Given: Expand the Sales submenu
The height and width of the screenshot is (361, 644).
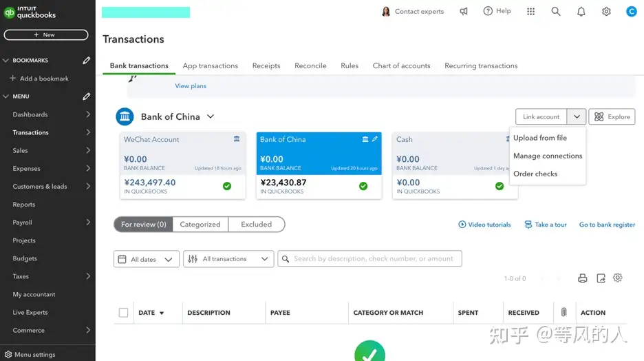Looking at the screenshot, I should point(88,150).
